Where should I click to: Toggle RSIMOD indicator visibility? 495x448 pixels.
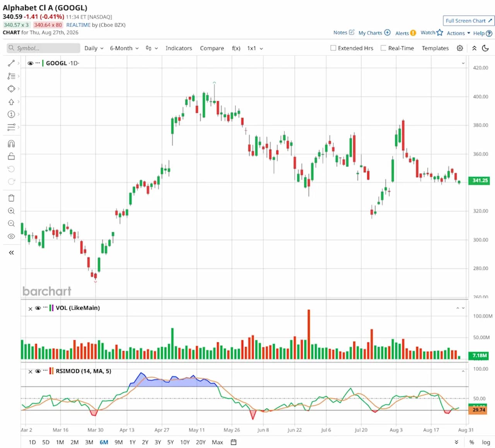point(38,371)
